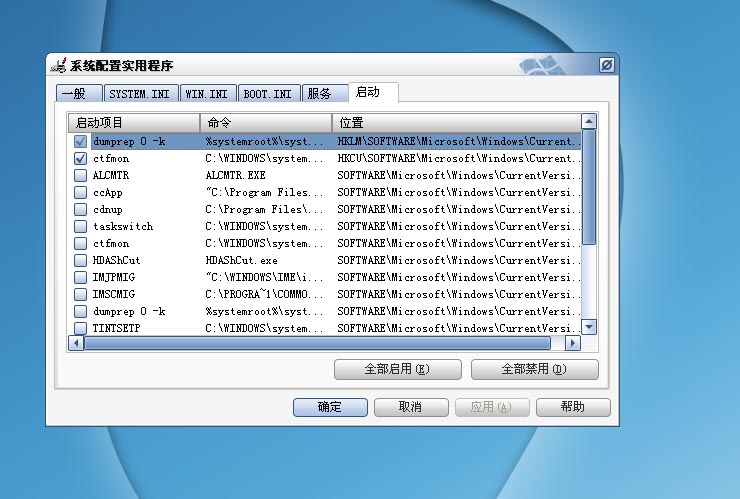Screen dimensions: 740x499
Task: Open the WIN.INI tab
Action: (207, 93)
